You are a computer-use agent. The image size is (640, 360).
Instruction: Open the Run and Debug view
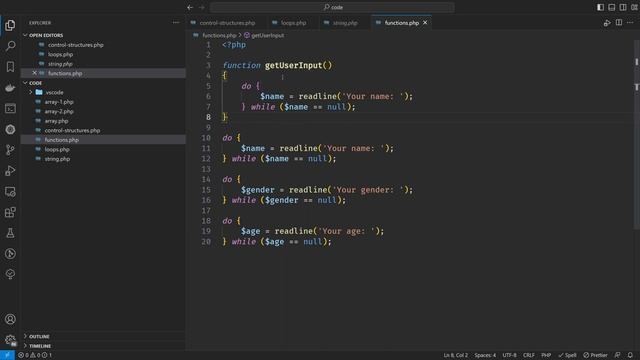(10, 171)
